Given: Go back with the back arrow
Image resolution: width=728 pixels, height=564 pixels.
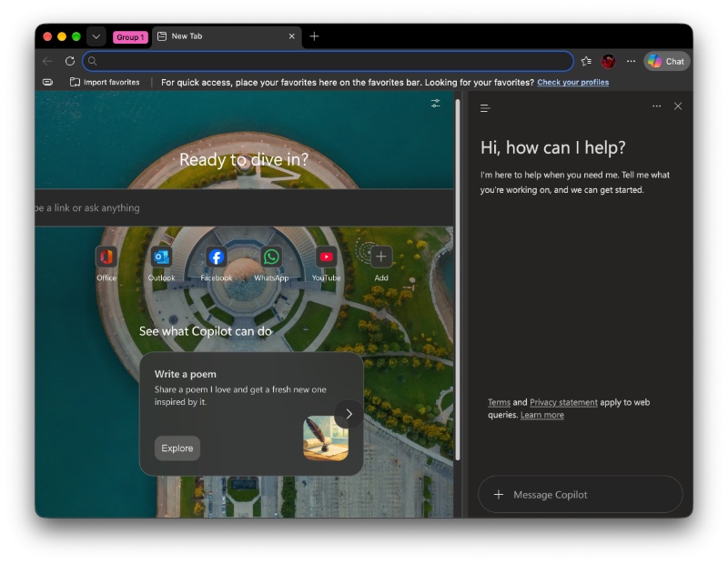Looking at the screenshot, I should click(47, 61).
